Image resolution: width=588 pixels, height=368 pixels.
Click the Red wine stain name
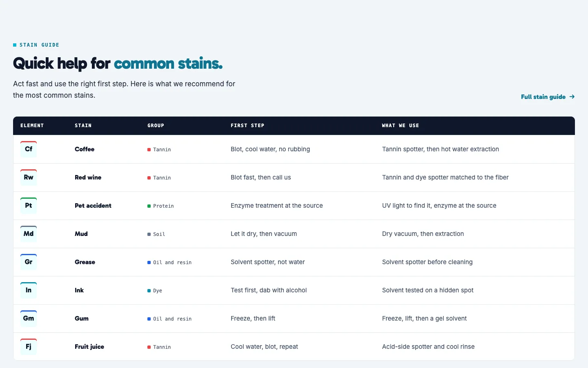pos(88,177)
